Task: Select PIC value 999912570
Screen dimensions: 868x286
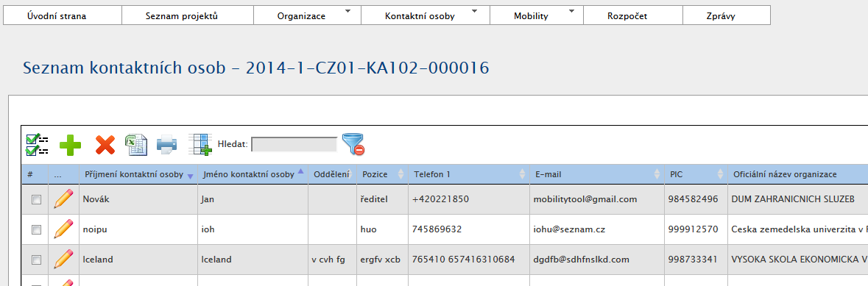Action: coord(696,229)
